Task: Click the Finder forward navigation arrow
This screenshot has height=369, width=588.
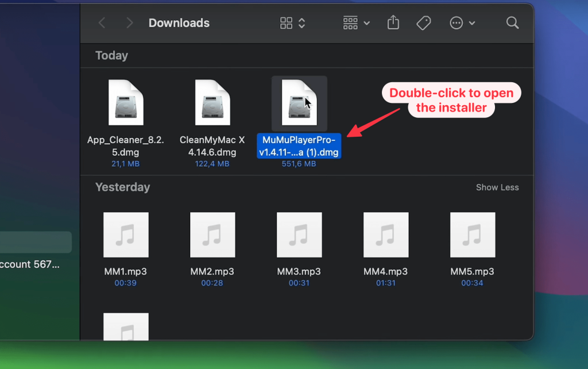Action: (129, 23)
